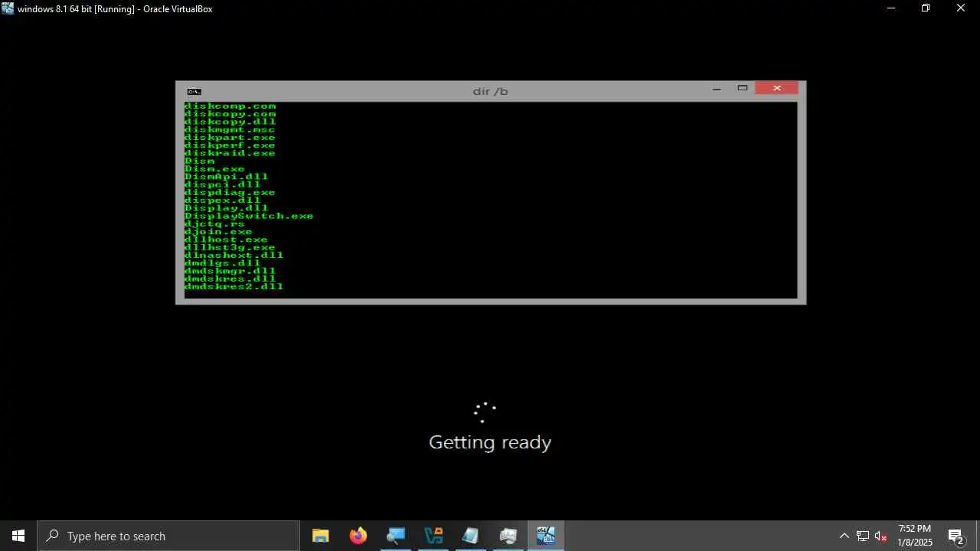Minimize the 'dir /b' console window

[x=717, y=89]
